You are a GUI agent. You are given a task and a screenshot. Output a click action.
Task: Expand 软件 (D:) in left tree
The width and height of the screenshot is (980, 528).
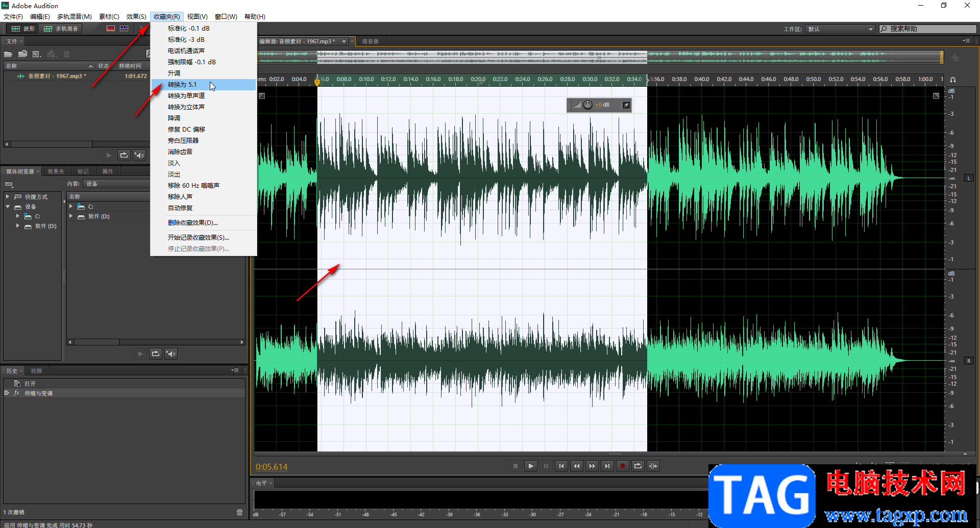pyautogui.click(x=18, y=225)
